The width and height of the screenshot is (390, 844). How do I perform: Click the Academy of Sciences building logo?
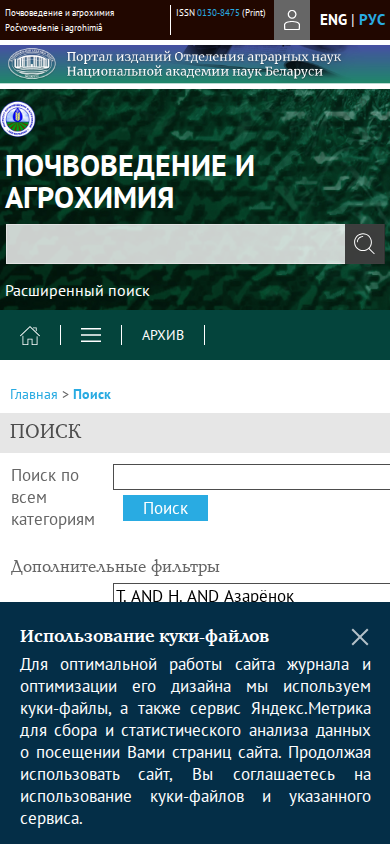[32, 64]
